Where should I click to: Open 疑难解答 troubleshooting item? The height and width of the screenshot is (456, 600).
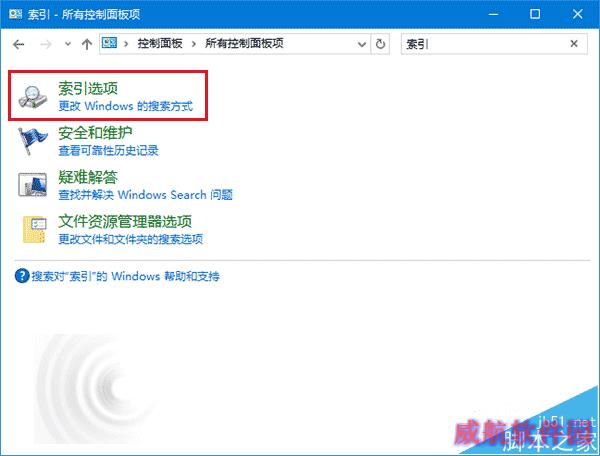[x=88, y=177]
